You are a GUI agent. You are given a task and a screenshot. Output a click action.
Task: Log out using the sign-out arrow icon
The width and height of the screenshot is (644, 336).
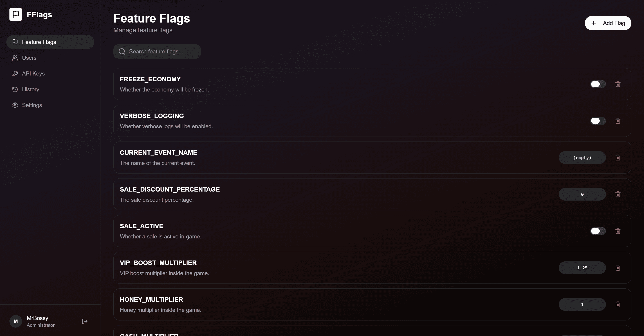pyautogui.click(x=84, y=321)
